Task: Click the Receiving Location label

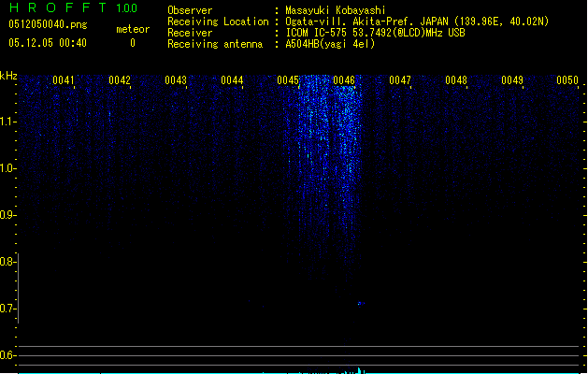Action: coord(218,22)
